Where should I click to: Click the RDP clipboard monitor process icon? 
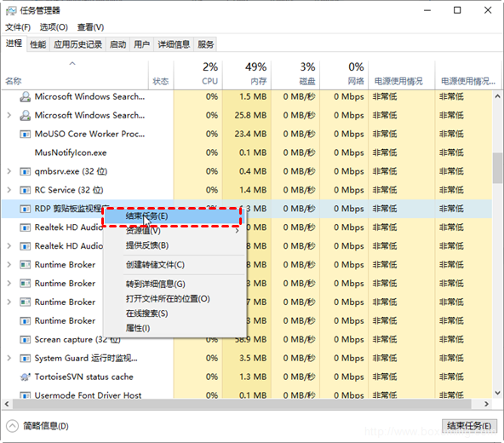tap(25, 209)
